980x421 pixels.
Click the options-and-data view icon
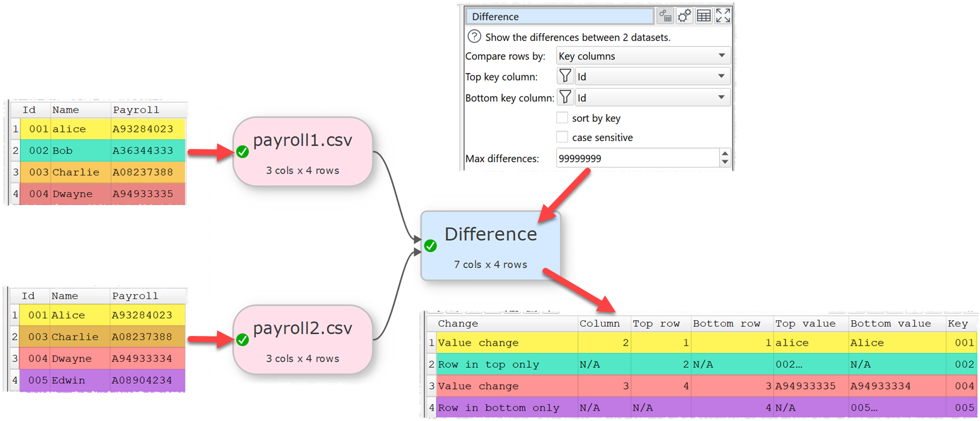[x=665, y=16]
